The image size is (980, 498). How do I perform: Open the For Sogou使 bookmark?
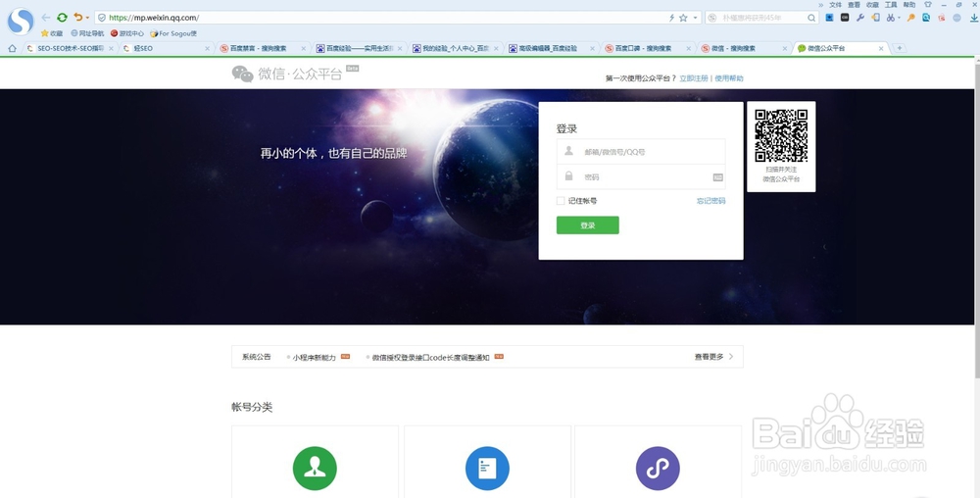click(x=173, y=33)
